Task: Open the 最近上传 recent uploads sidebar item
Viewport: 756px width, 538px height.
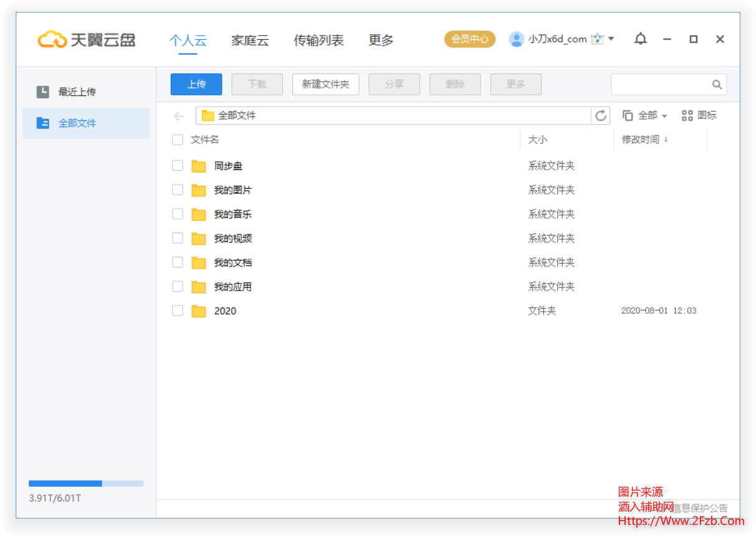Action: coord(77,92)
